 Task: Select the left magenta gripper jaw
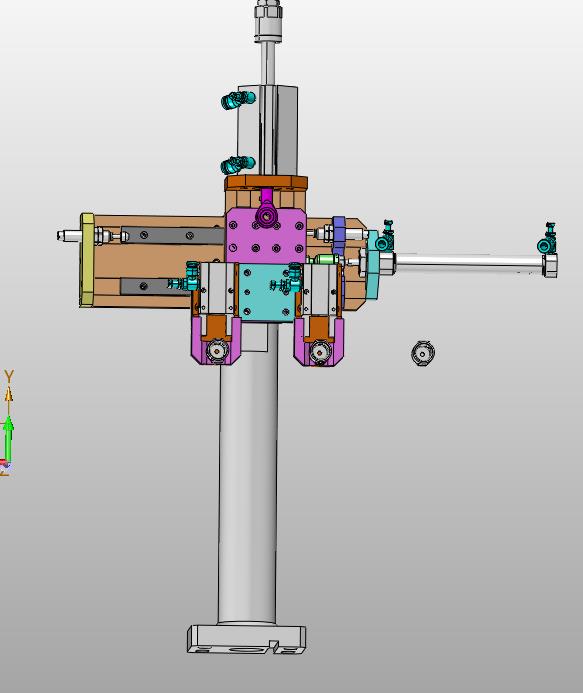tap(216, 340)
